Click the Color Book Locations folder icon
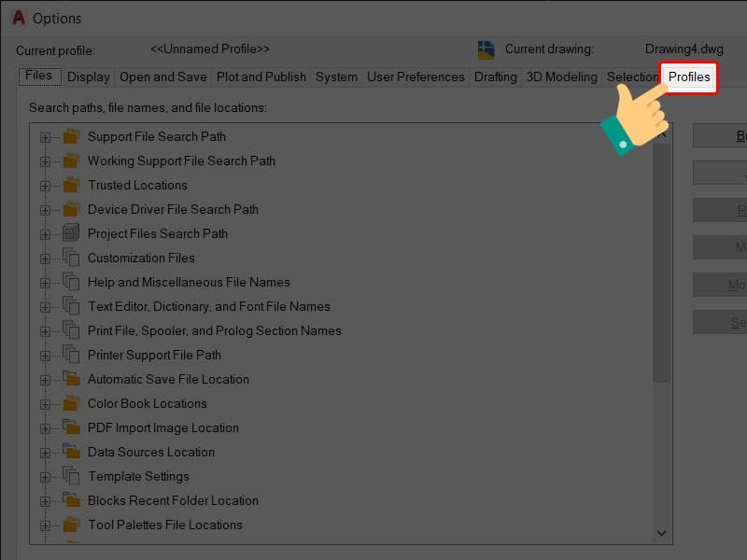This screenshot has width=747, height=560. click(x=69, y=403)
